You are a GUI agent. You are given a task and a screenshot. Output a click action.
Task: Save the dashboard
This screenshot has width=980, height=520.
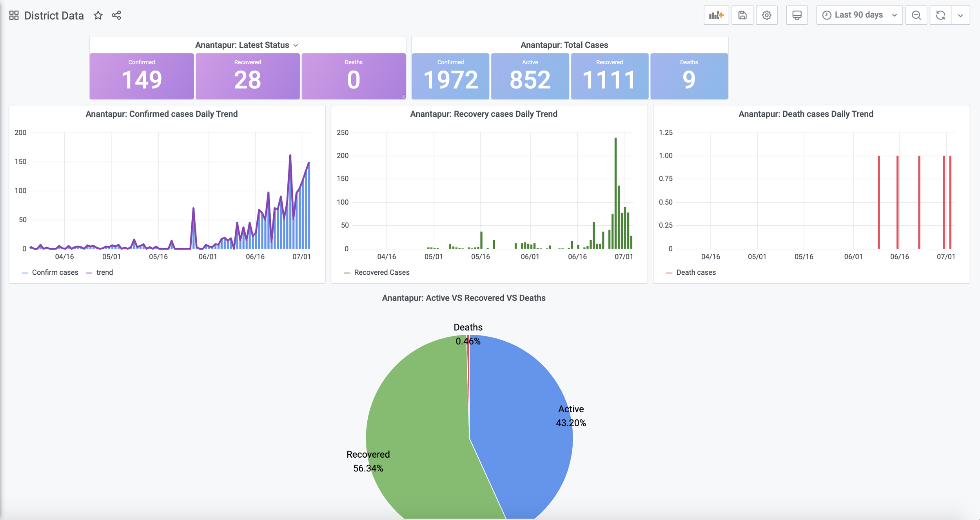tap(742, 15)
